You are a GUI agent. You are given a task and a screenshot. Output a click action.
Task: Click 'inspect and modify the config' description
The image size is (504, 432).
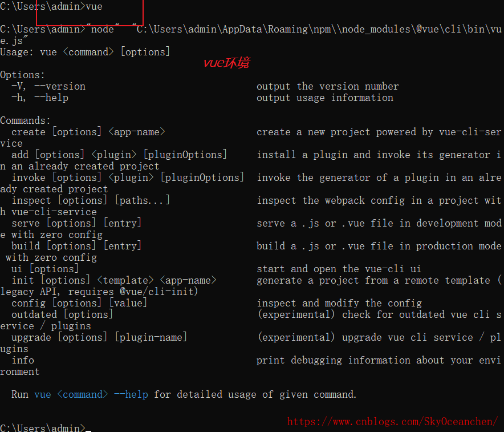339,303
